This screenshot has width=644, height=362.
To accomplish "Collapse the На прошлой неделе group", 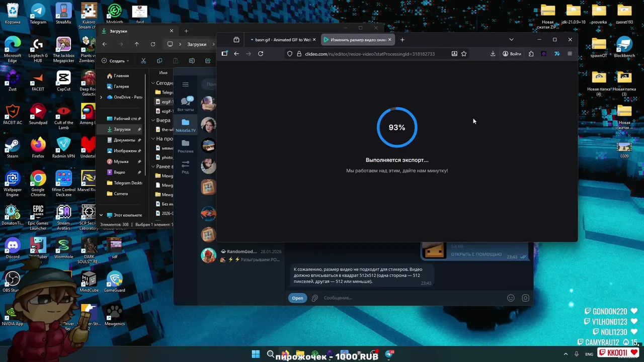I will tap(153, 139).
